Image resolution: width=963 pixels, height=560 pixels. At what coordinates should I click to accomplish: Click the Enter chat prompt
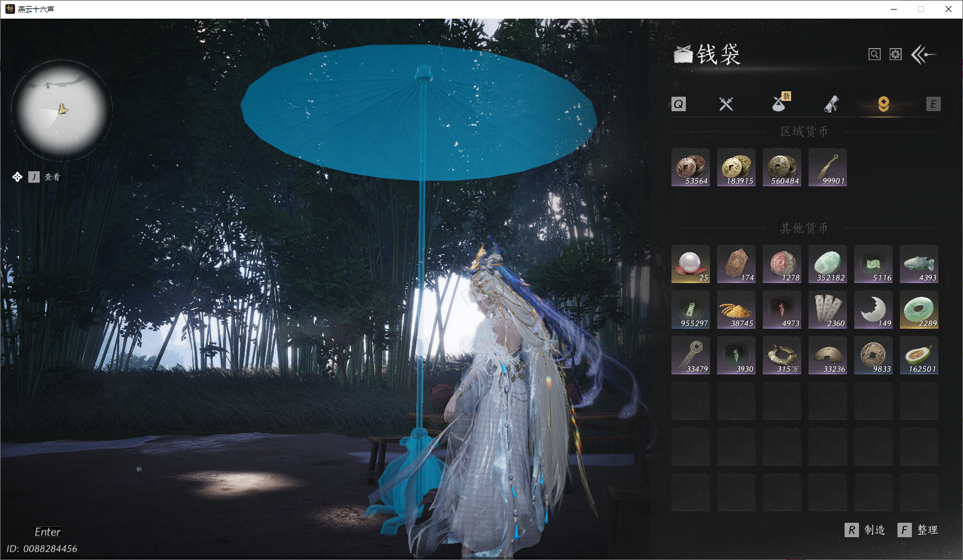[x=47, y=532]
